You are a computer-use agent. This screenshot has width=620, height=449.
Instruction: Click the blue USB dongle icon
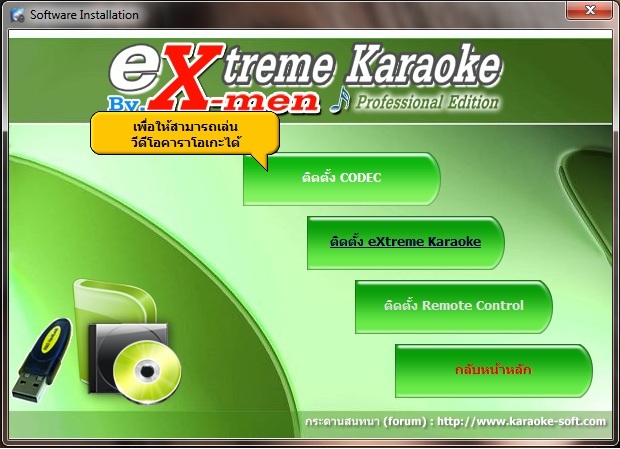coord(42,355)
